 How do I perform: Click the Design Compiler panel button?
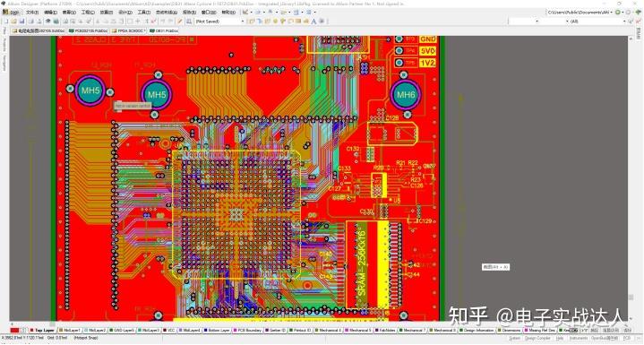point(538,339)
